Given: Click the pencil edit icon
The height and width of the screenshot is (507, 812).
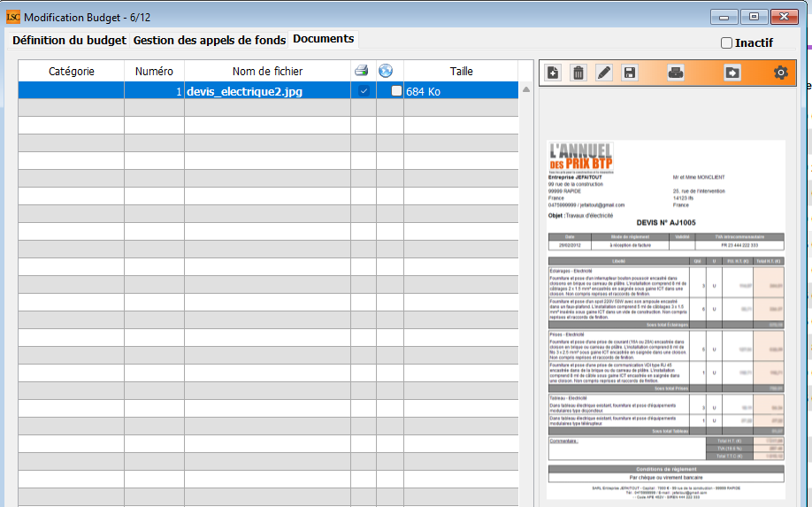Looking at the screenshot, I should coord(603,73).
